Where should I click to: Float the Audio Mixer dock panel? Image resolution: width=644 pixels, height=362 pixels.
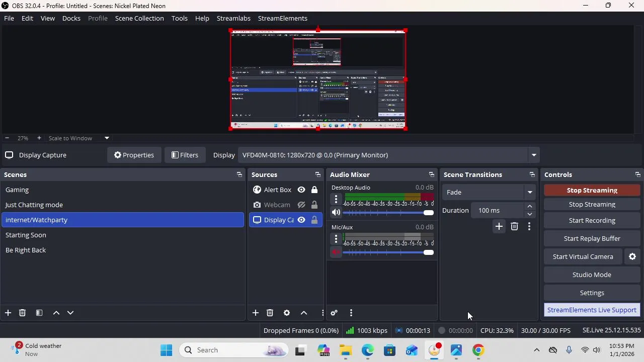point(432,174)
